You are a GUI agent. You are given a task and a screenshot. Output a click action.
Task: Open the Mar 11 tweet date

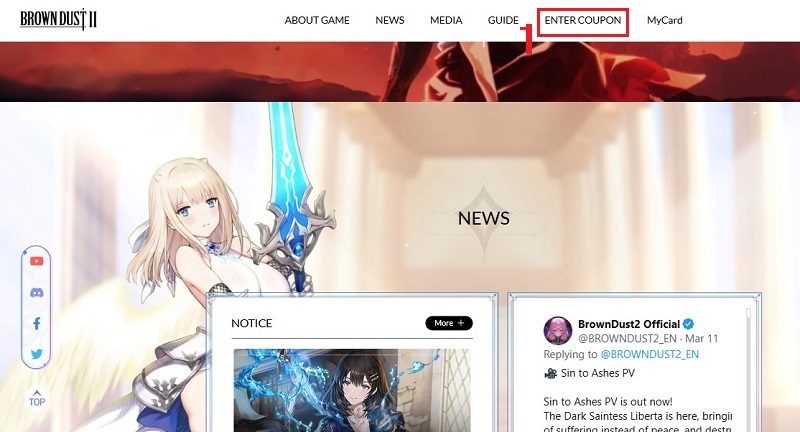point(702,338)
